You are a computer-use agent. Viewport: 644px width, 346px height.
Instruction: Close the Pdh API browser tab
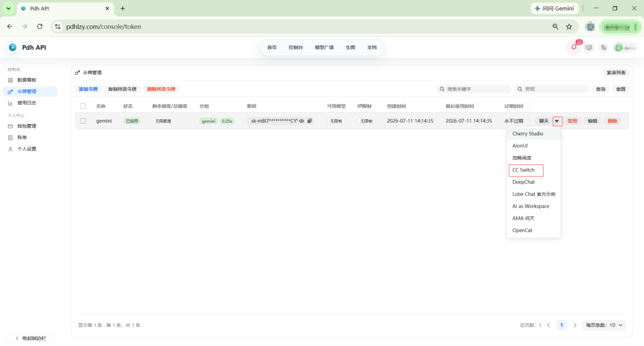pyautogui.click(x=108, y=9)
